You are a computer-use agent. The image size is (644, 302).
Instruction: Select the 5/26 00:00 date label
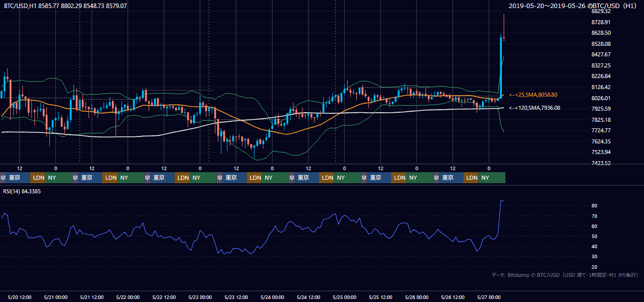click(417, 297)
